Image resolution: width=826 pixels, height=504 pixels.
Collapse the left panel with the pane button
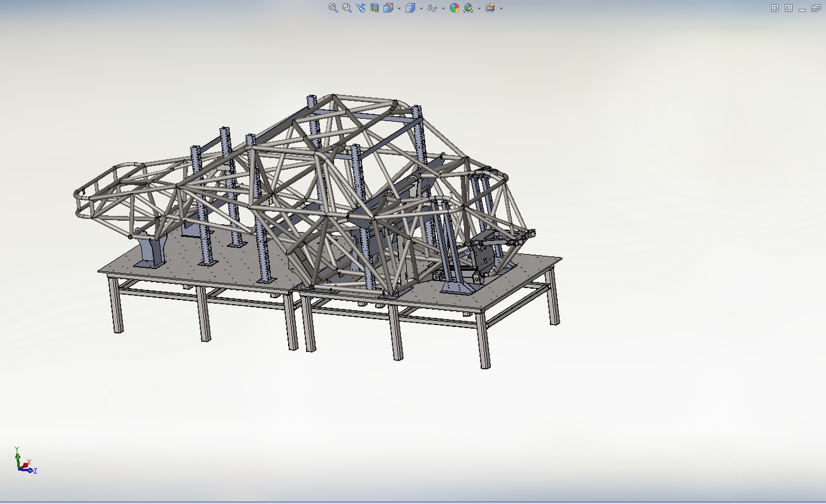[775, 9]
